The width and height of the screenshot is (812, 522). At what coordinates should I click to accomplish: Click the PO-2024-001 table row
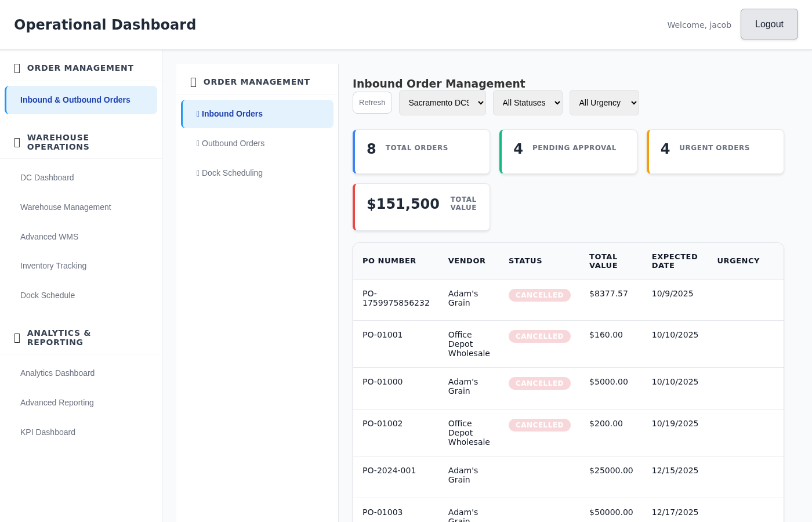[x=568, y=477]
